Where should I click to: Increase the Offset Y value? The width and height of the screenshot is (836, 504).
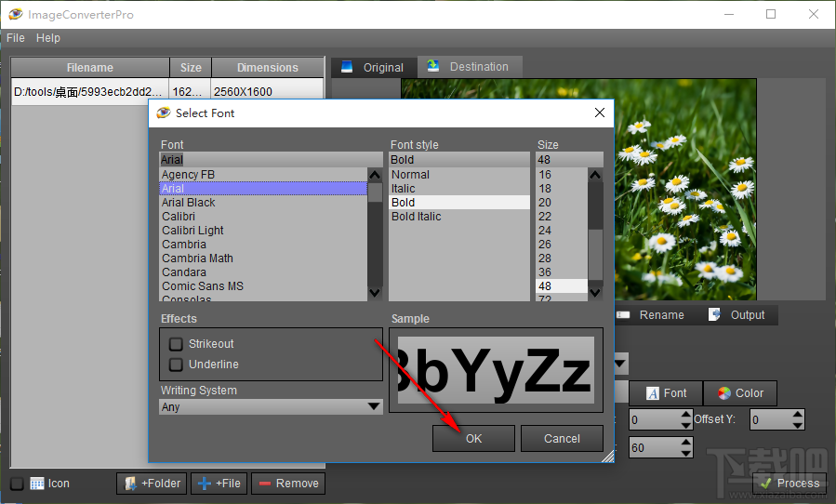798,415
